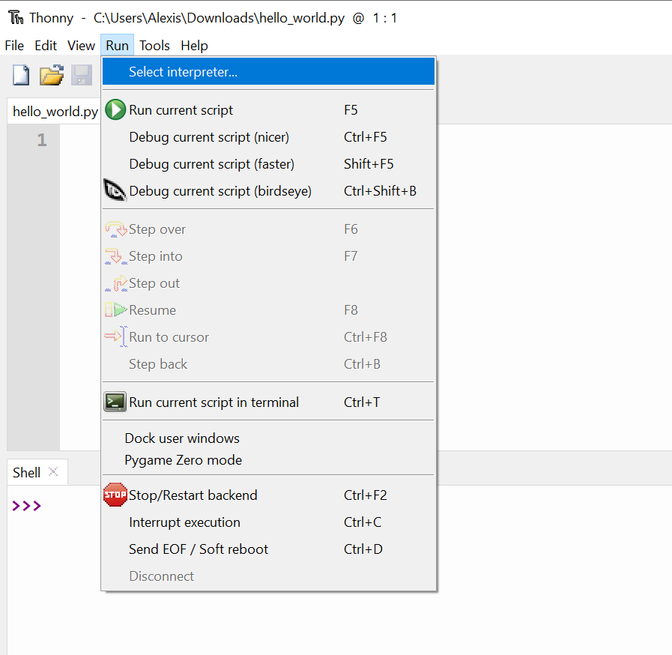The image size is (672, 655).
Task: Click the Open file folder icon
Action: pyautogui.click(x=51, y=75)
